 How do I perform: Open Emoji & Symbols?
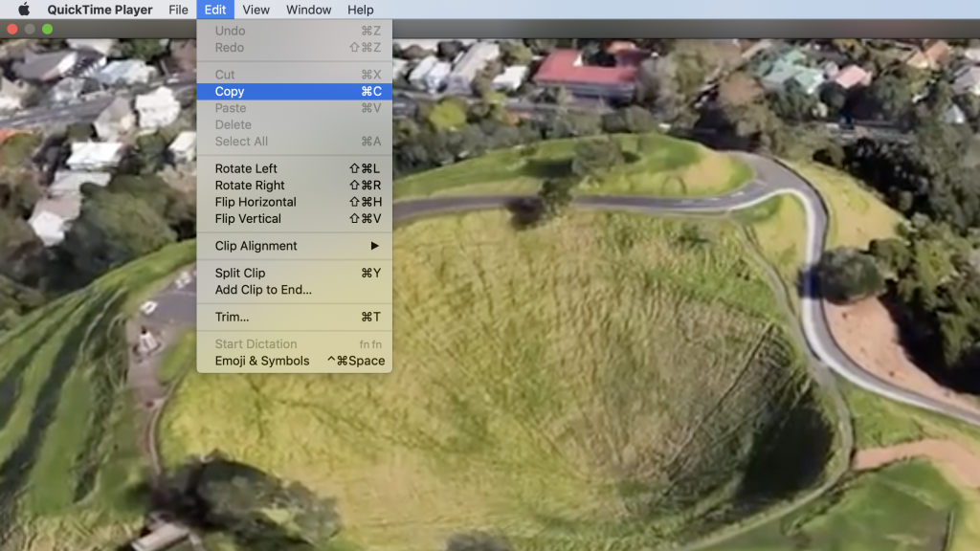295,361
